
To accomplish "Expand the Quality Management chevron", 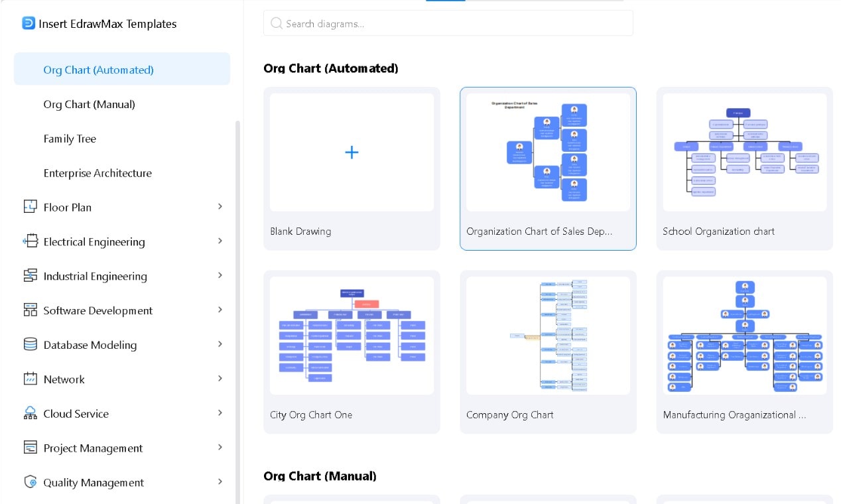I will 220,482.
